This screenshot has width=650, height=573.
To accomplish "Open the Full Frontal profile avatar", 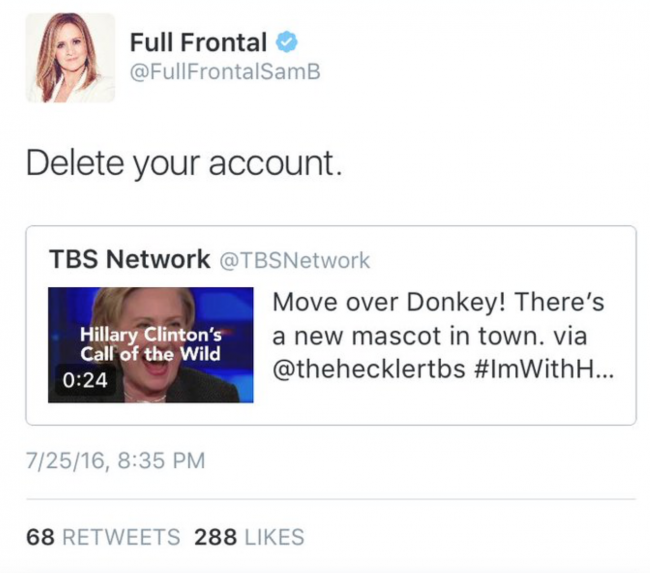I will tap(70, 58).
